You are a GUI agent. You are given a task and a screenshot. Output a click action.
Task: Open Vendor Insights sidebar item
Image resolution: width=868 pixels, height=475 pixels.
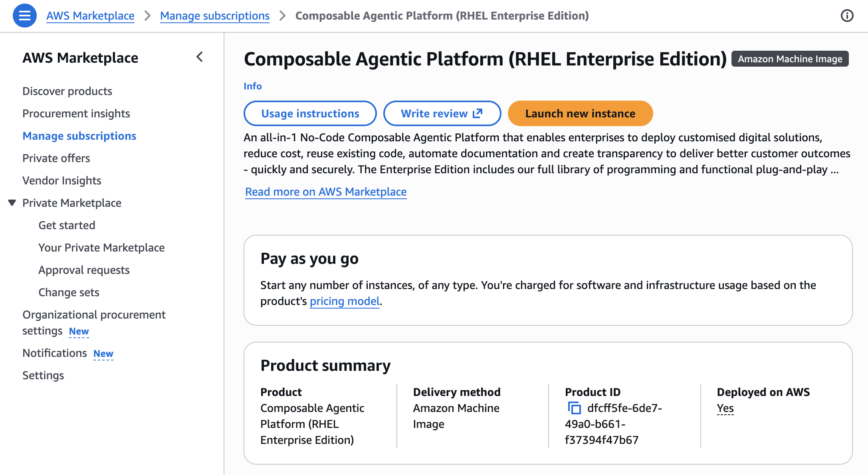61,180
